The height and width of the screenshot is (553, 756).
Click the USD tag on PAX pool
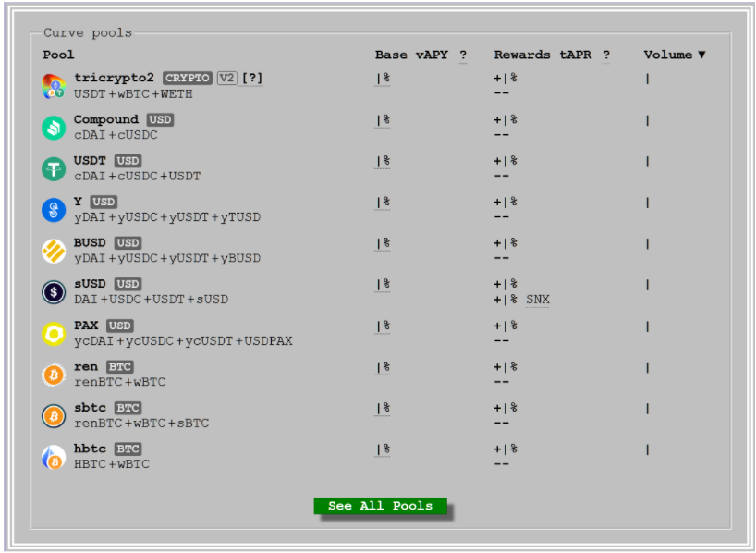pyautogui.click(x=119, y=326)
